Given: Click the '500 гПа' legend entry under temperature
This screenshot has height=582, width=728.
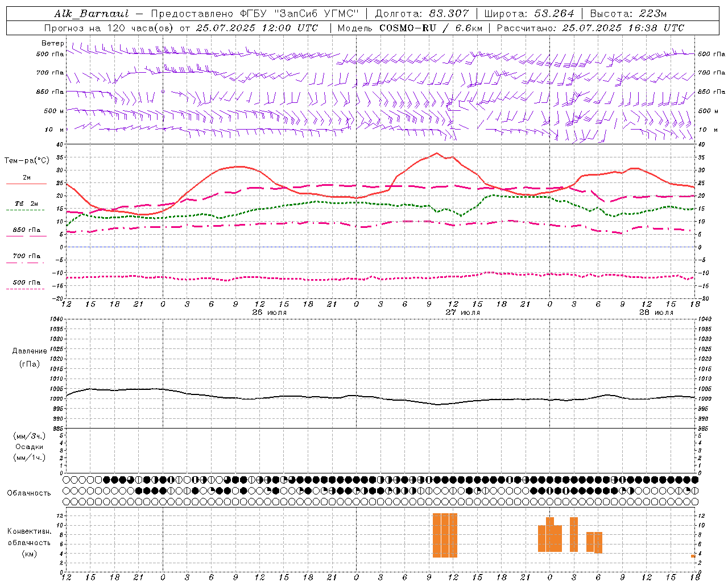Looking at the screenshot, I should point(26,282).
